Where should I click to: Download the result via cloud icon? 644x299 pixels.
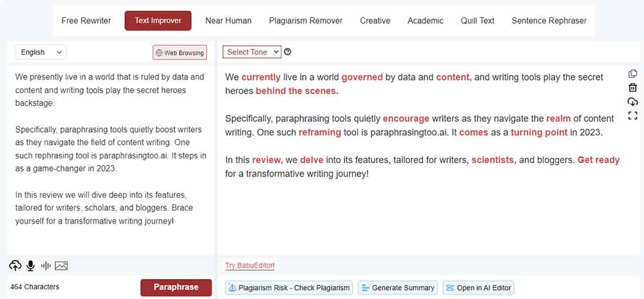click(632, 102)
